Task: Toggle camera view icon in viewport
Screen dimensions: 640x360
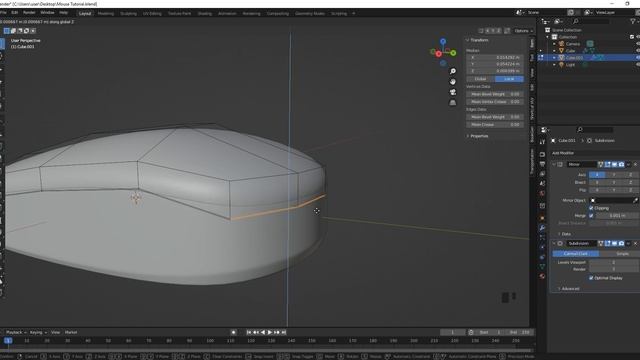Action: (x=453, y=92)
